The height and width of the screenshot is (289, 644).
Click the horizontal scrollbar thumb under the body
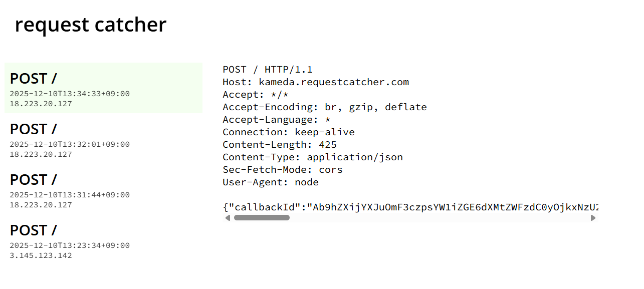pos(262,218)
